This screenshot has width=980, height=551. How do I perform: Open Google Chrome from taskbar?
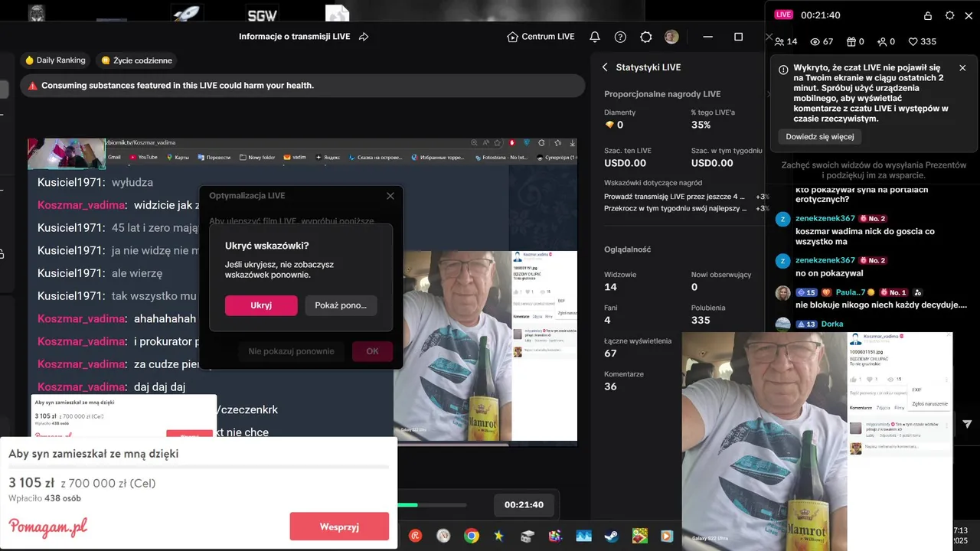click(x=472, y=536)
